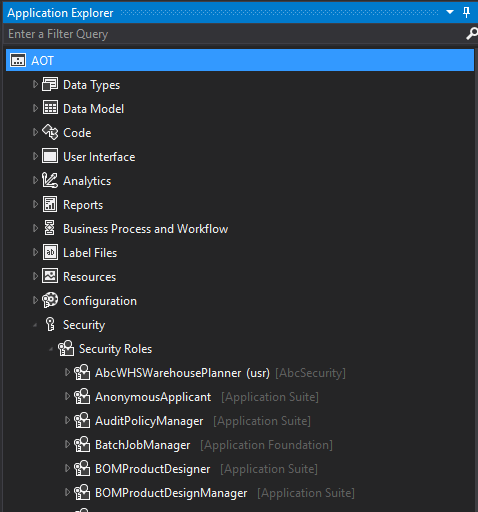Select the BOMProductDesignManager role
The image size is (478, 512).
click(x=171, y=493)
